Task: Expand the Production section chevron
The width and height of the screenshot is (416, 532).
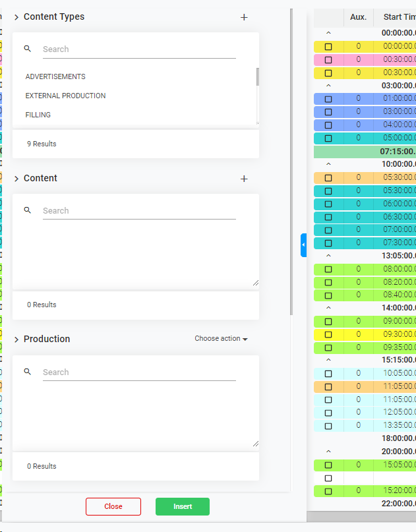Action: [x=16, y=340]
